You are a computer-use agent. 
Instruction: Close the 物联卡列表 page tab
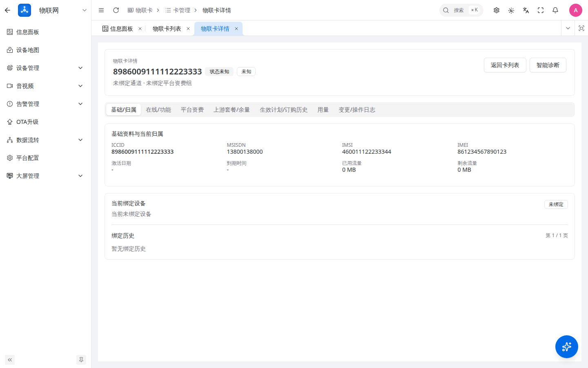pyautogui.click(x=188, y=29)
